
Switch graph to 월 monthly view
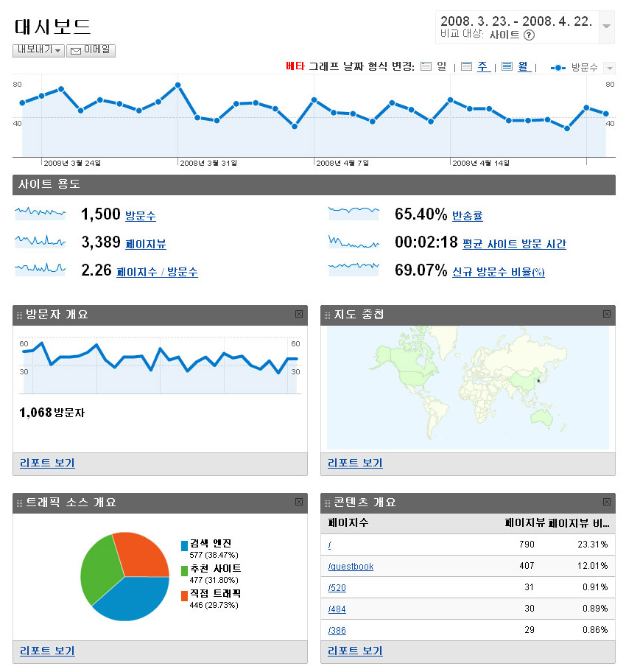pyautogui.click(x=524, y=66)
